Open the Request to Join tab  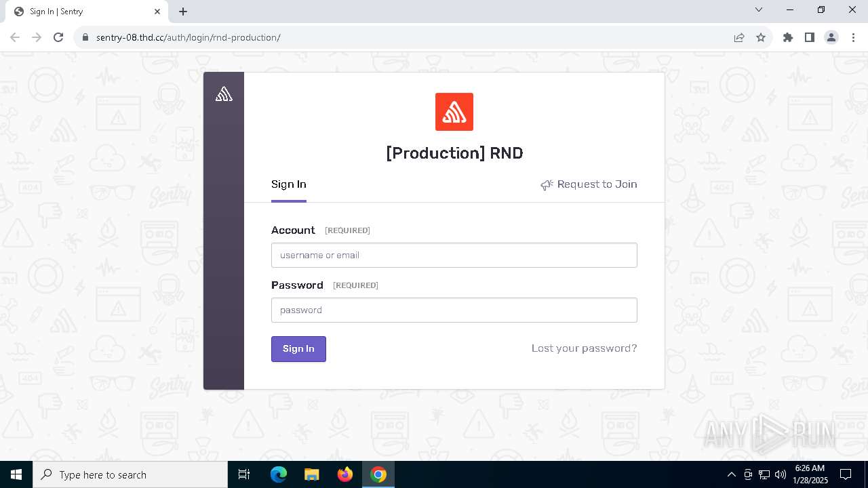[589, 184]
